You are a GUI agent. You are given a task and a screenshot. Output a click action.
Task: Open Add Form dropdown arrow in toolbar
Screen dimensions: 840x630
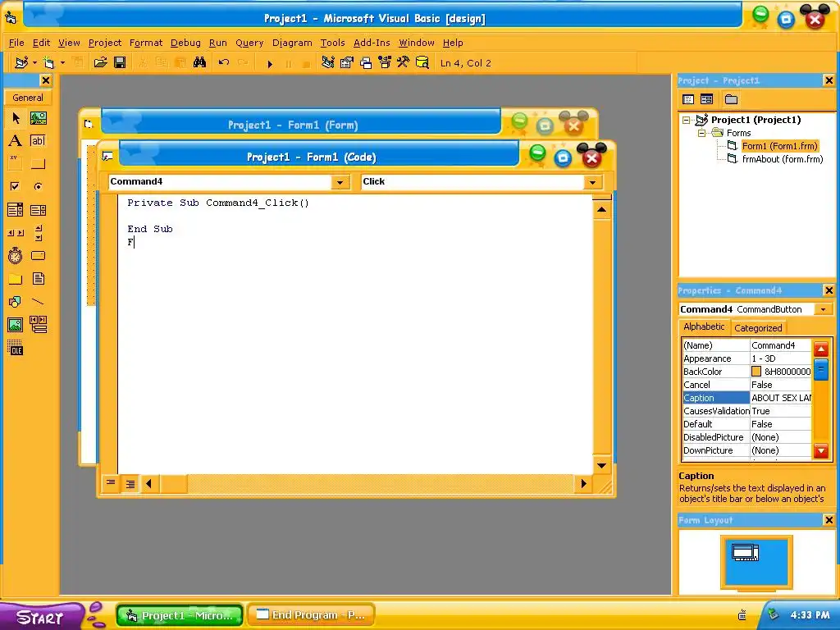tap(62, 62)
